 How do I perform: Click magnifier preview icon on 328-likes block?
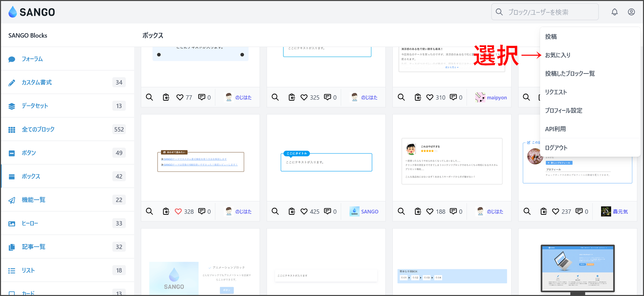tap(150, 211)
